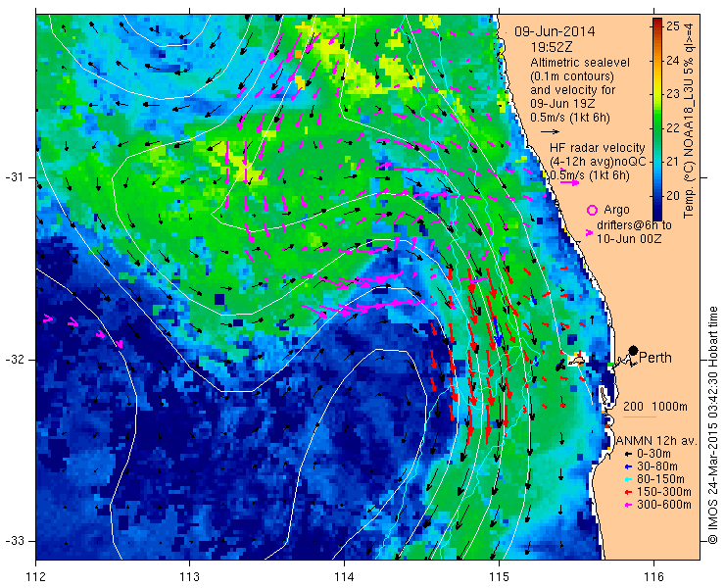
Task: Click the magenta 300-600m legend arrow
Action: 628,505
